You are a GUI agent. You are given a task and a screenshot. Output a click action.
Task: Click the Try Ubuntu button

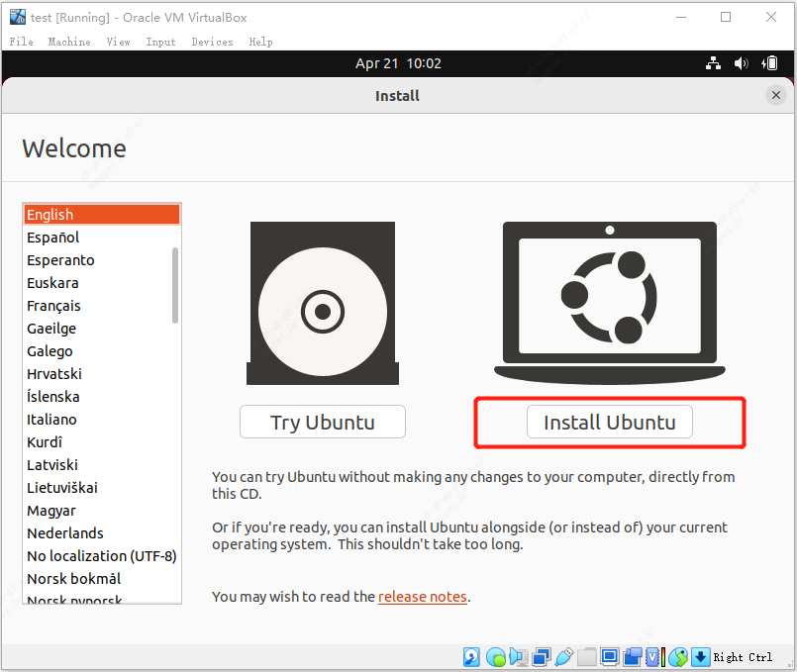click(x=322, y=422)
